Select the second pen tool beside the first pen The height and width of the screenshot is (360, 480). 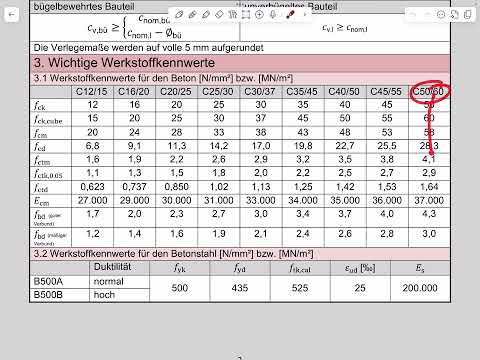click(192, 15)
